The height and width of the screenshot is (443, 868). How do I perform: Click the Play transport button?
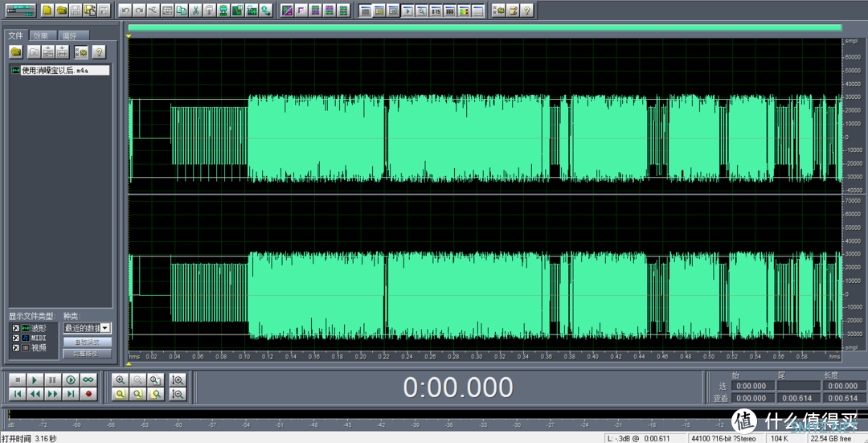pyautogui.click(x=35, y=379)
